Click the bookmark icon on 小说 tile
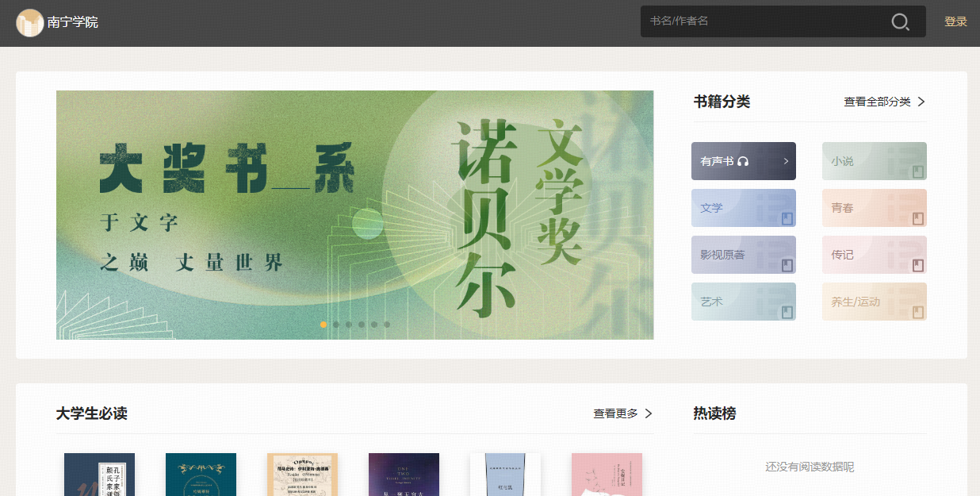This screenshot has width=980, height=496. tap(918, 171)
